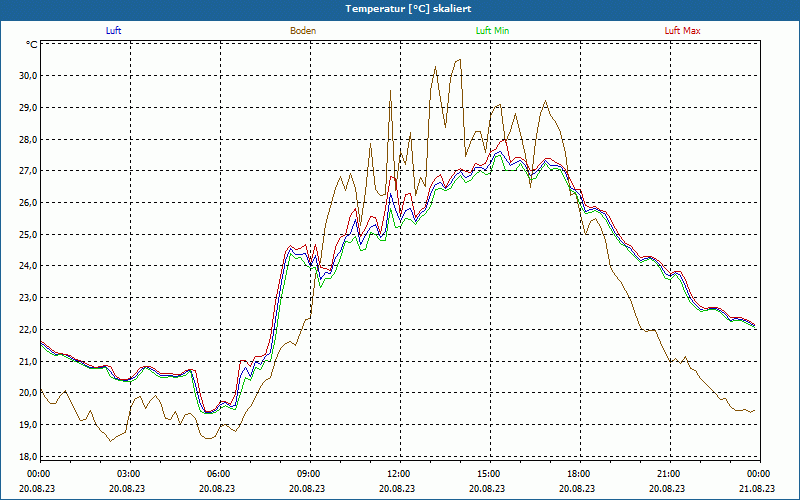Viewport: 800px width, 500px height.
Task: Click the chart title Temperatur [°C] skaliert
Action: pos(400,8)
